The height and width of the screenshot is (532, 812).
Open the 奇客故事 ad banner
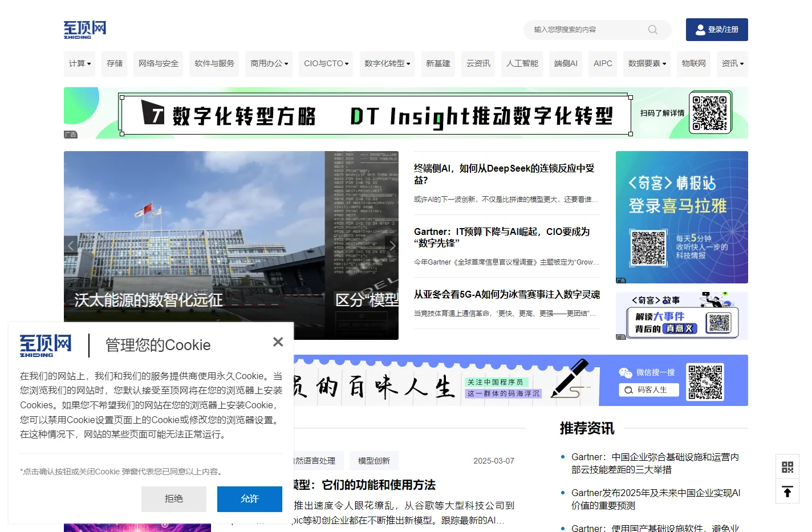click(682, 316)
